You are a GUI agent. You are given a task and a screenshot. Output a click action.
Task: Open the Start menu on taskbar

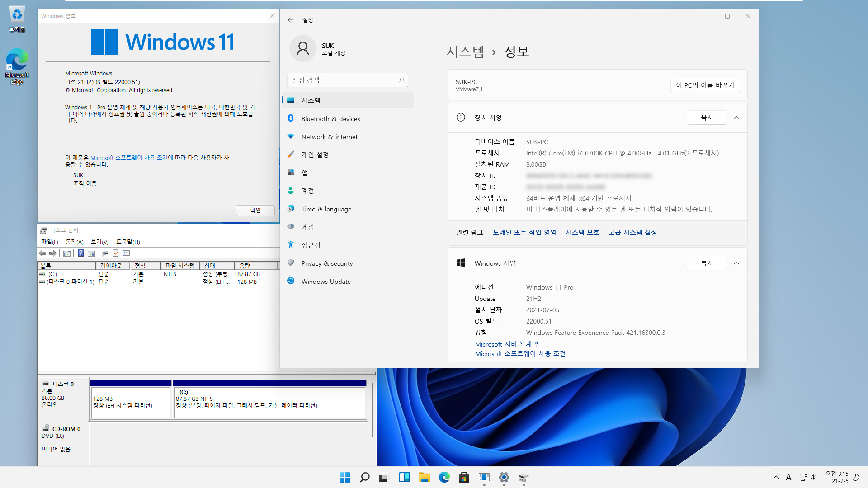344,477
